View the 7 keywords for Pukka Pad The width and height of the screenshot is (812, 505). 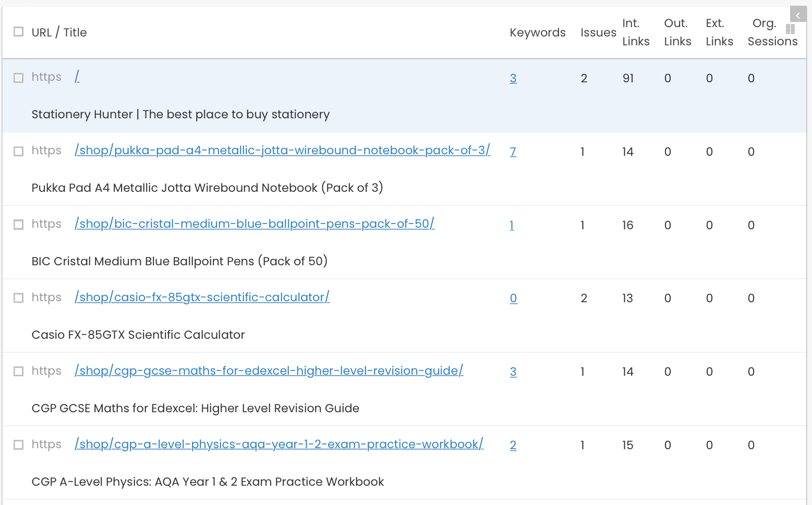pyautogui.click(x=513, y=152)
